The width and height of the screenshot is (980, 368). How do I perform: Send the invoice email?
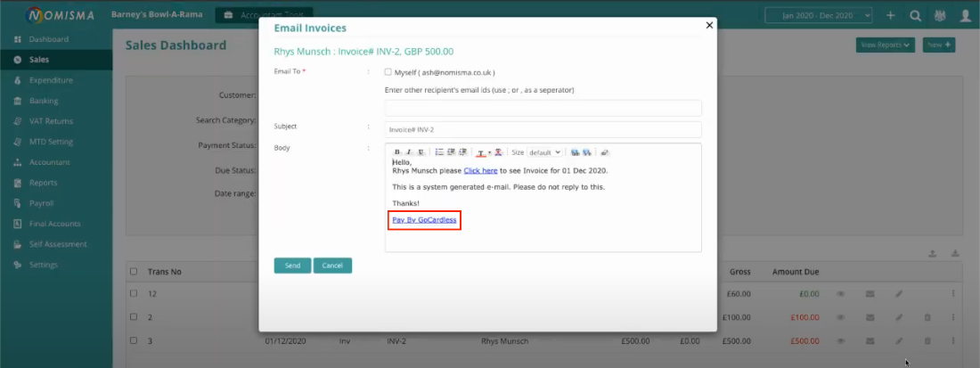click(292, 266)
